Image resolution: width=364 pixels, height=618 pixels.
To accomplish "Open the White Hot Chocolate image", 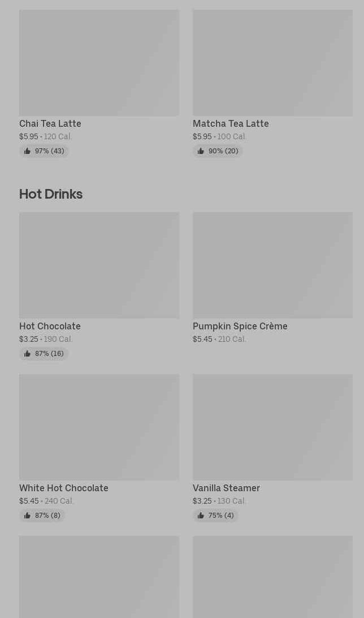I will pyautogui.click(x=99, y=427).
